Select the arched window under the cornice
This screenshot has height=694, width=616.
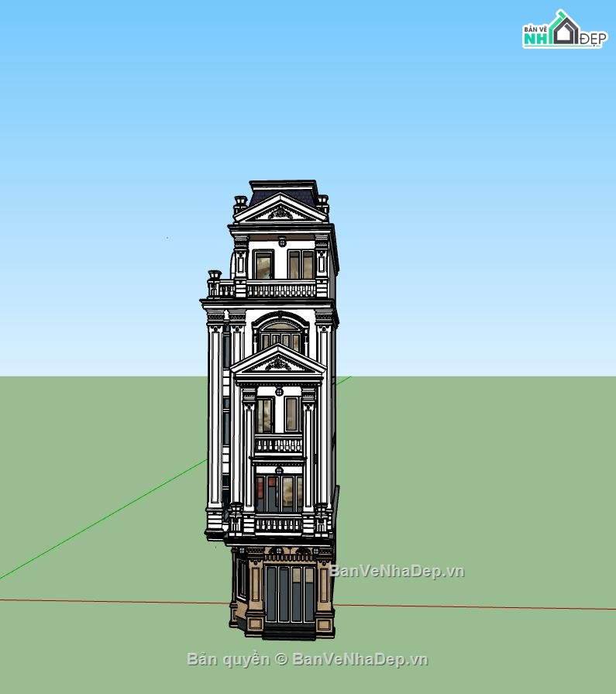[280, 333]
